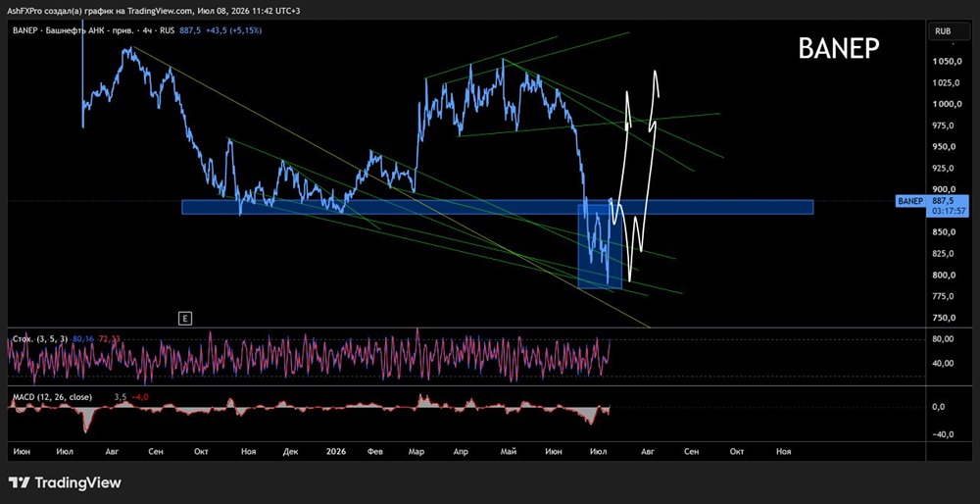Image resolution: width=980 pixels, height=504 pixels.
Task: Click the TradingView wordmark text
Action: point(77,482)
